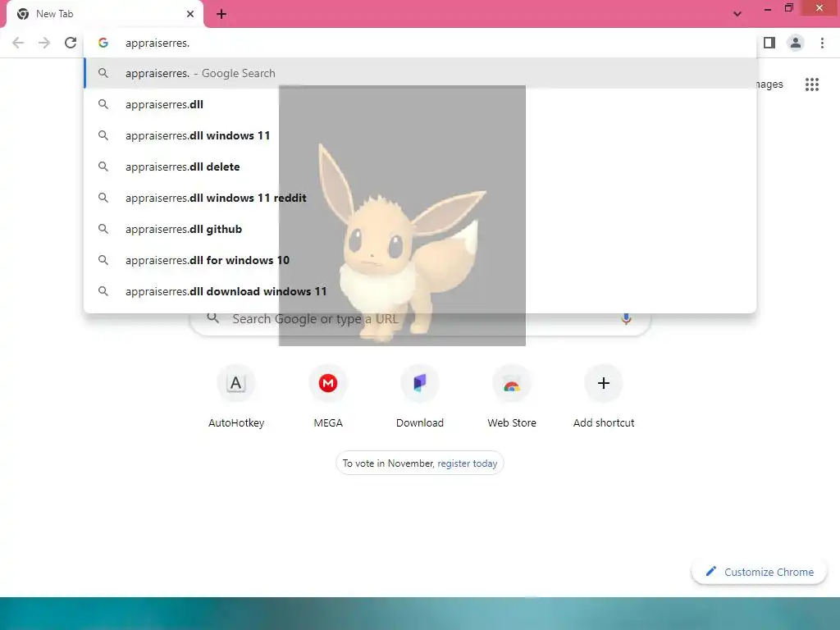Click the Customize Chrome button
Image resolution: width=840 pixels, height=630 pixels.
tap(759, 572)
